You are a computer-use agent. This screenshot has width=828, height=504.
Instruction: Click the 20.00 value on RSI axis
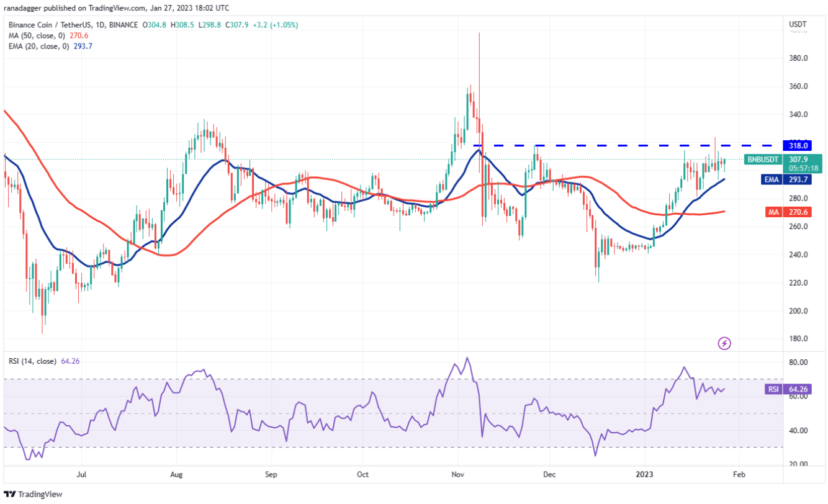pyautogui.click(x=797, y=464)
